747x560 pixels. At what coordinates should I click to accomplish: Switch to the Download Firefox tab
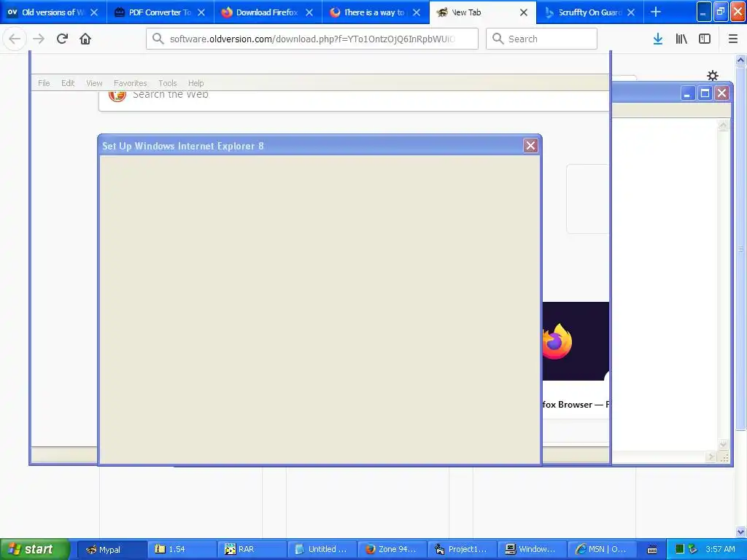(x=267, y=12)
